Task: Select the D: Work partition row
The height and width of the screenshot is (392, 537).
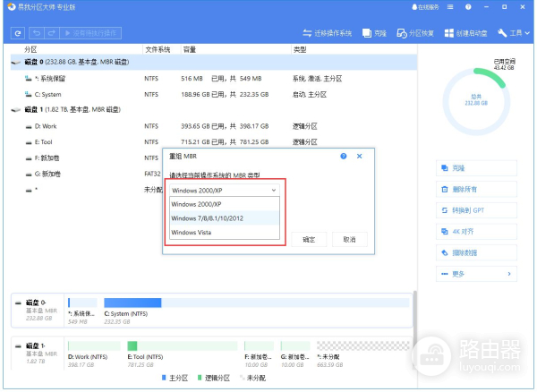Action: 214,126
